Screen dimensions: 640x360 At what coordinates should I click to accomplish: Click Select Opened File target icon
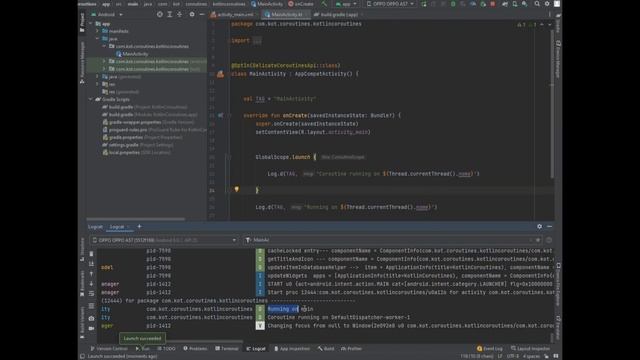coord(160,14)
